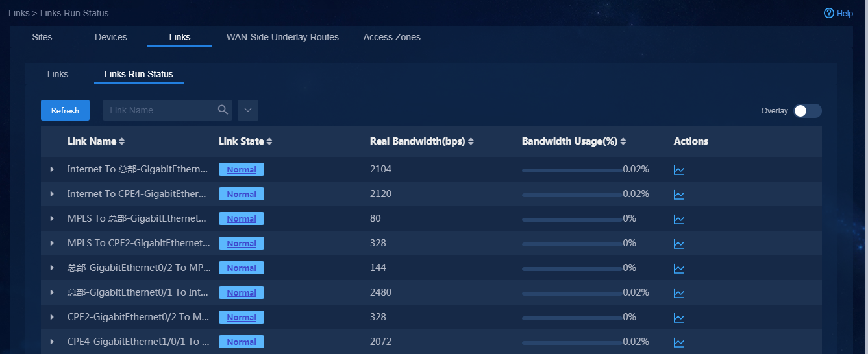868x354 pixels.
Task: Click link name MPLS To CPE2-GigabitEthernet
Action: pos(138,243)
